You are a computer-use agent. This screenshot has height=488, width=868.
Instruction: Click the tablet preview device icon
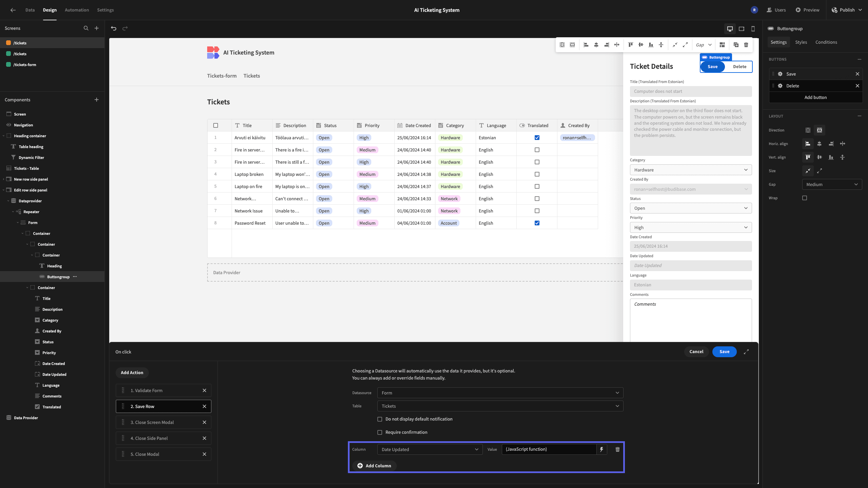click(x=742, y=29)
